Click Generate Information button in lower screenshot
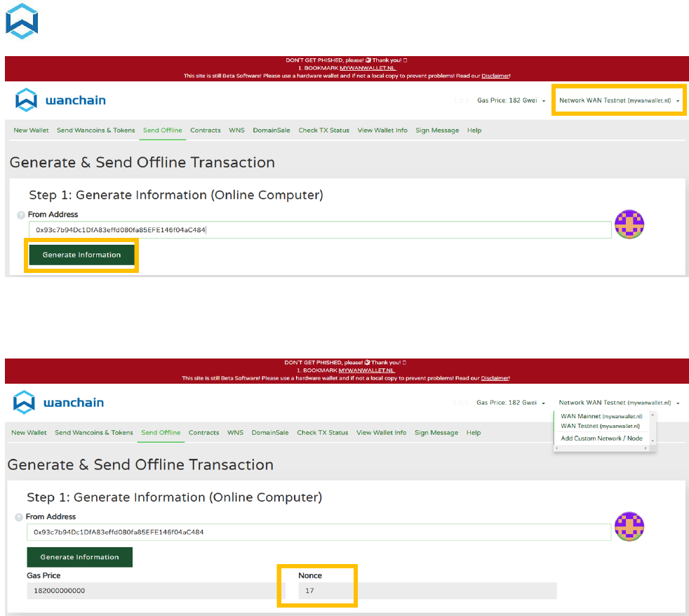Viewport: 689px width, 616px height. tap(79, 557)
